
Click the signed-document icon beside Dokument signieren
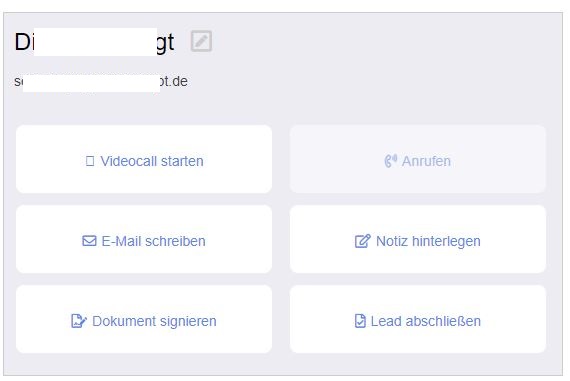79,321
